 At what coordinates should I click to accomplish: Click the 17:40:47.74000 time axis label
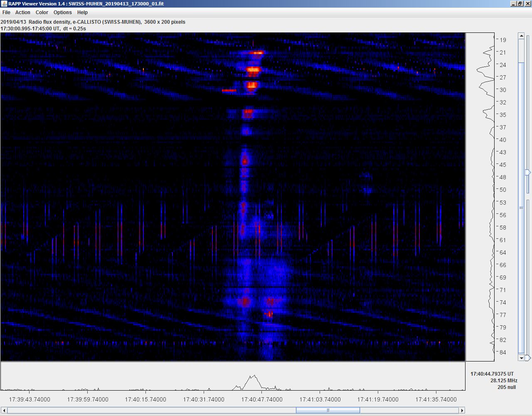point(262,399)
